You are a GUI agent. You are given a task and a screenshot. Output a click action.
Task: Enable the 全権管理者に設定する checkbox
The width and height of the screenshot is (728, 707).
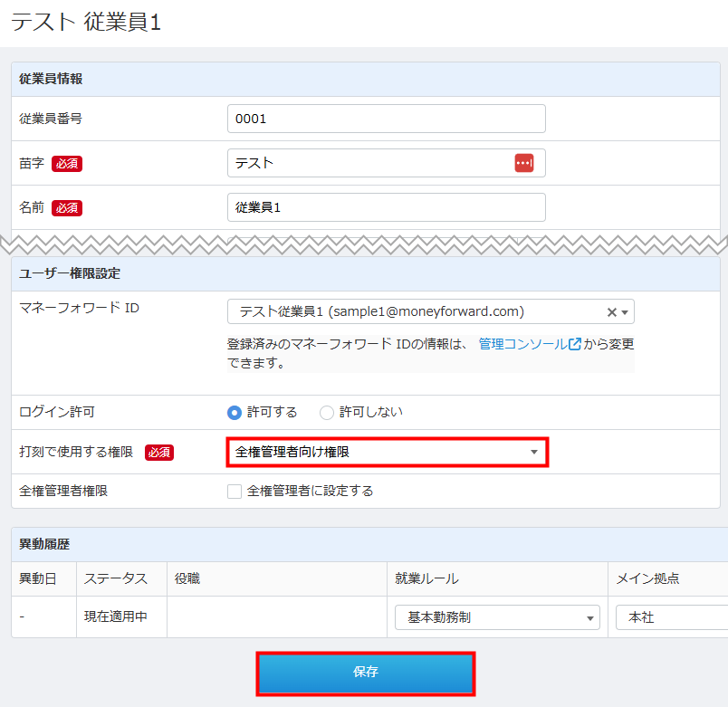[x=235, y=492]
